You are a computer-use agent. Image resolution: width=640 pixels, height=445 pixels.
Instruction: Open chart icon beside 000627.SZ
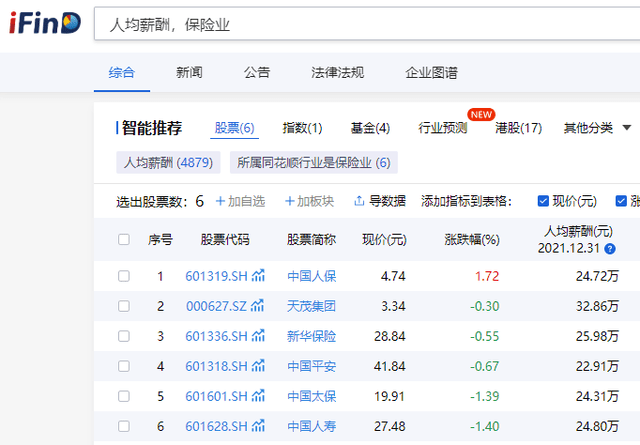coord(257,306)
